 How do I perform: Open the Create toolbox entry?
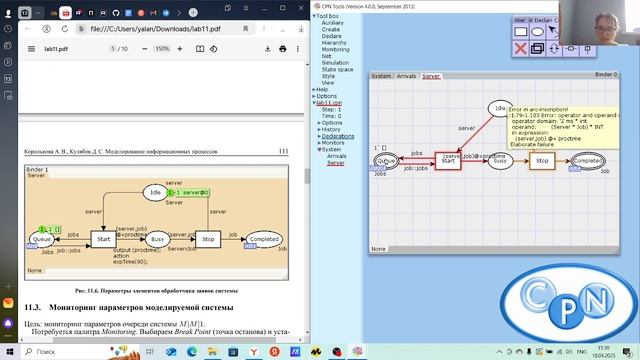click(331, 29)
